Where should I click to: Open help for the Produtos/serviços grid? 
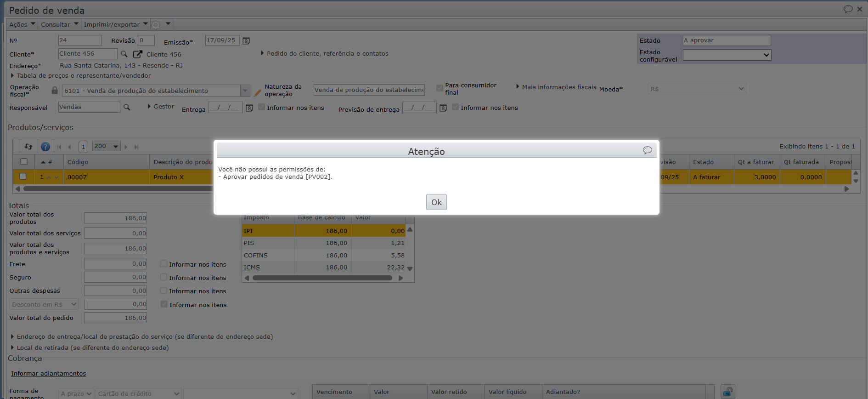(45, 147)
